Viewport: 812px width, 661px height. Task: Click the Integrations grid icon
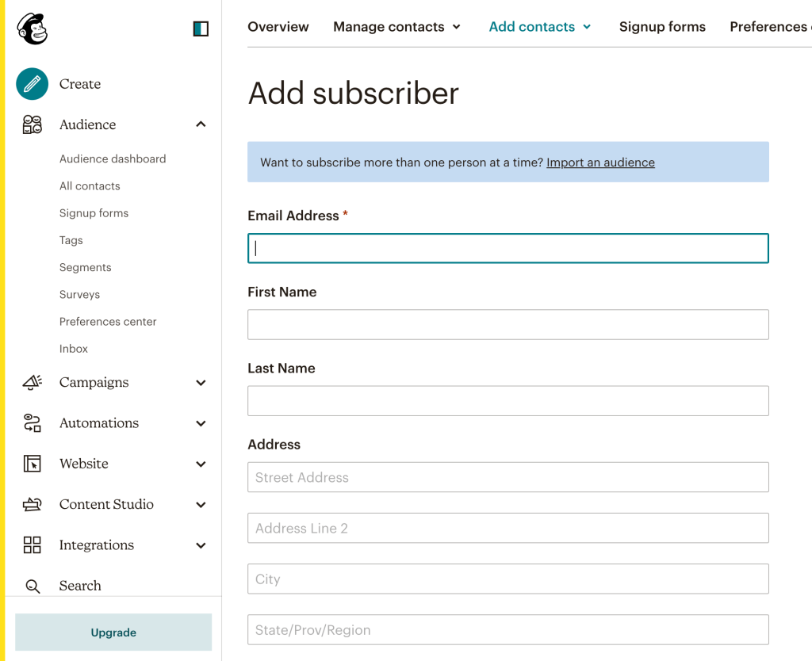coord(32,544)
